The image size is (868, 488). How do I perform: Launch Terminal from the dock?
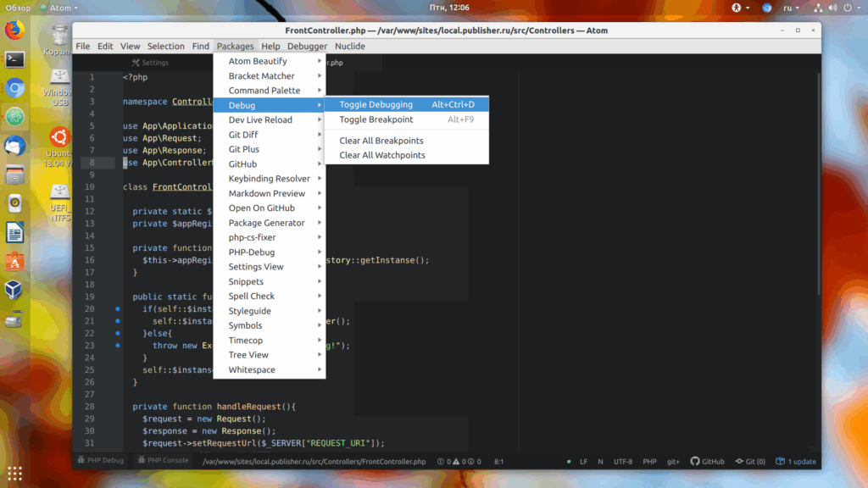tap(15, 59)
